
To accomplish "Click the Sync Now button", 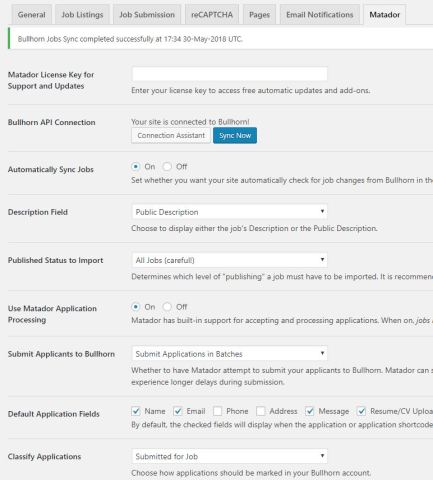I will 235,135.
